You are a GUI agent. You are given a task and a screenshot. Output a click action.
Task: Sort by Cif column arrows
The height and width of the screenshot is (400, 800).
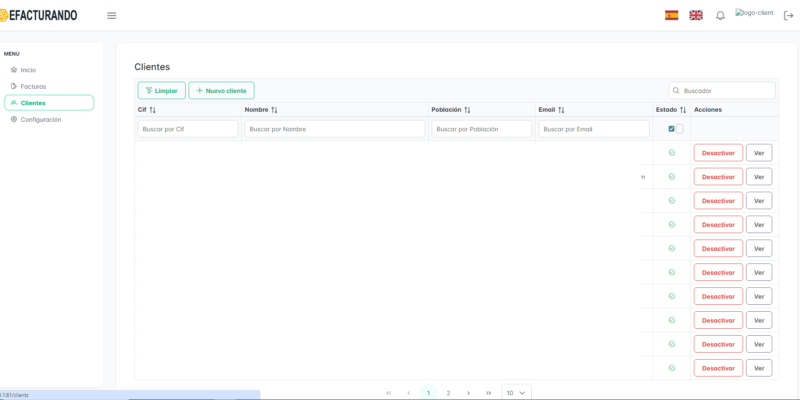coord(153,110)
